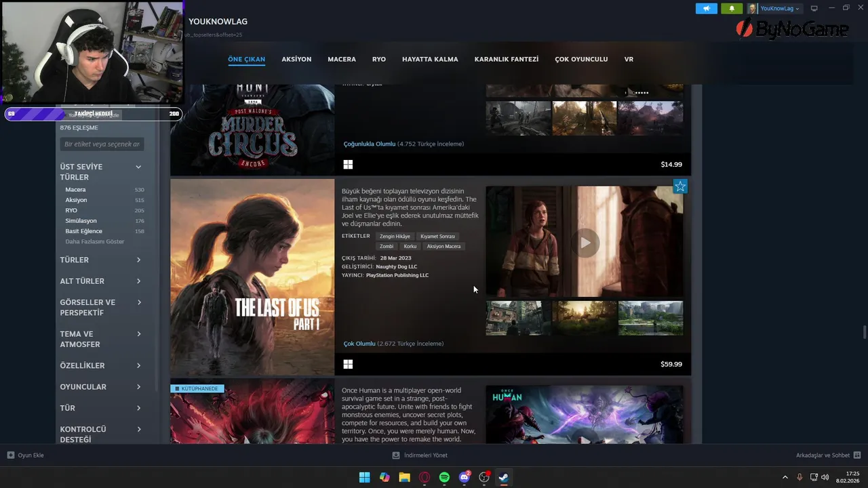Click the Oyun Ekle plus icon

click(10, 455)
